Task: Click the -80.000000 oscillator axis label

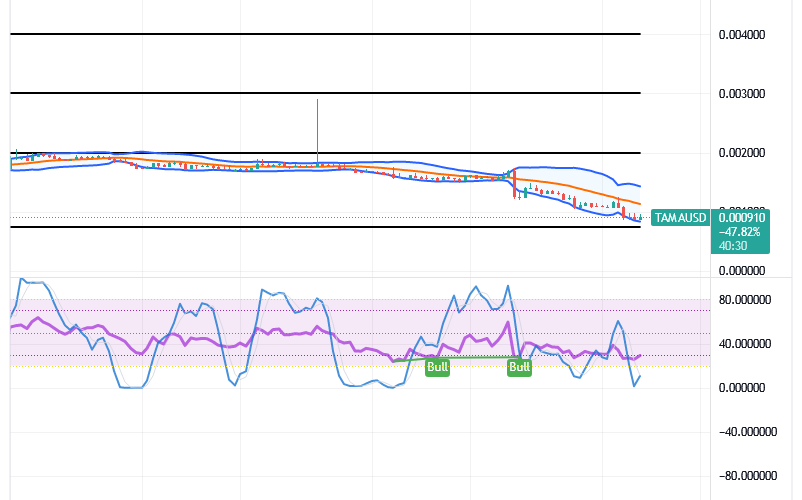Action: [748, 476]
